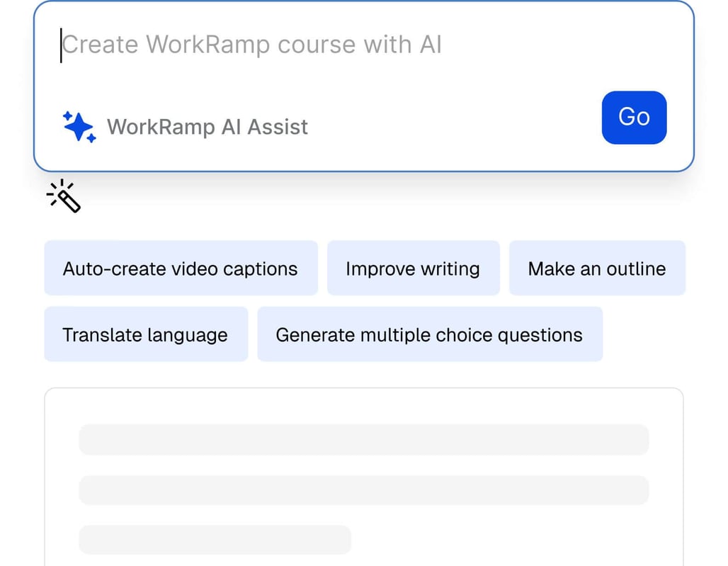Image resolution: width=728 pixels, height=566 pixels.
Task: Click the shortest bottom placeholder bar
Action: coord(215,539)
